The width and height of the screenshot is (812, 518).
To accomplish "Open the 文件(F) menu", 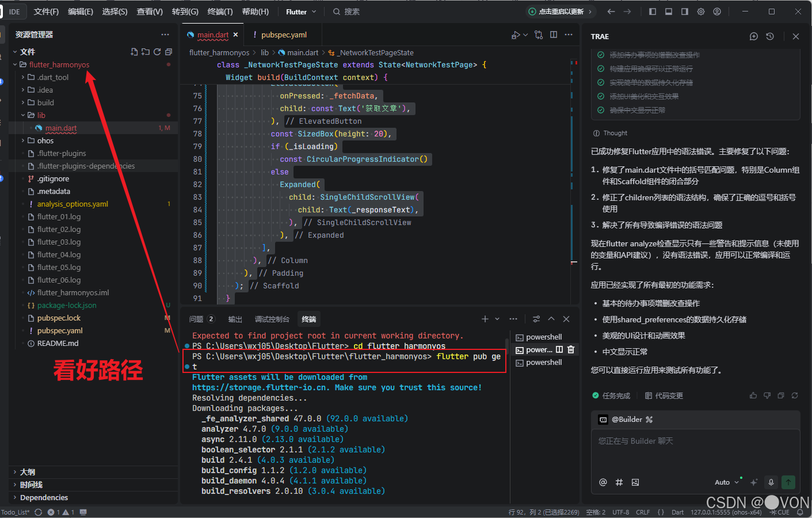I will click(46, 12).
